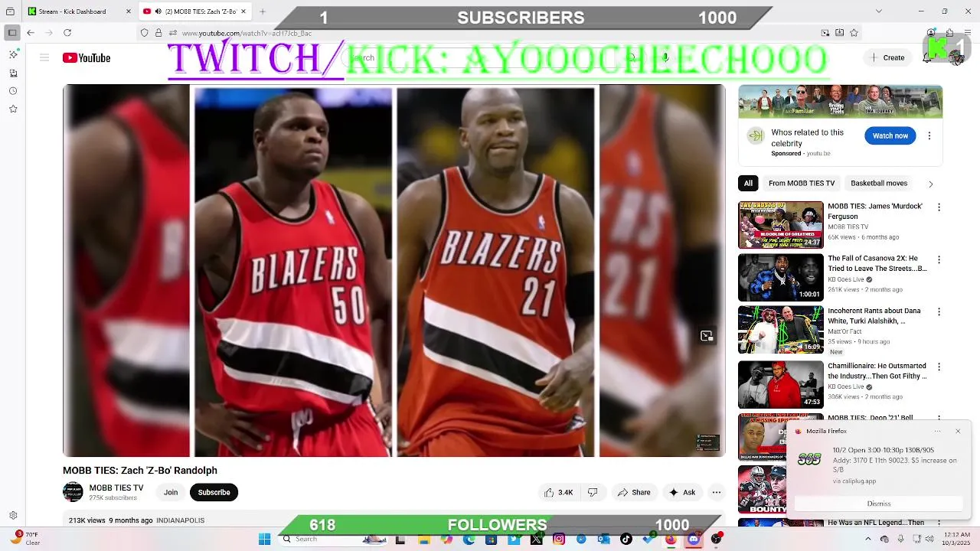Open options for James 'Murdock' Ferguson video
This screenshot has height=551, width=980.
tap(939, 207)
